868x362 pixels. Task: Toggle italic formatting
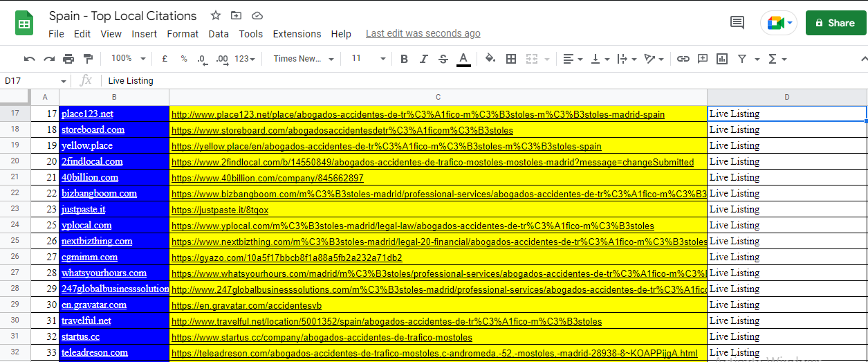pyautogui.click(x=424, y=59)
